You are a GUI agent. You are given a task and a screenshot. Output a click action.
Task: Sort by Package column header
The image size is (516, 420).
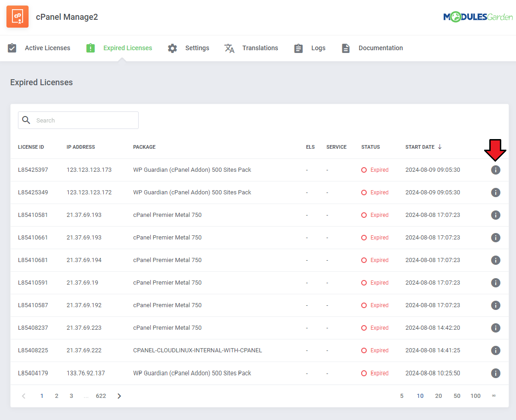click(x=144, y=147)
